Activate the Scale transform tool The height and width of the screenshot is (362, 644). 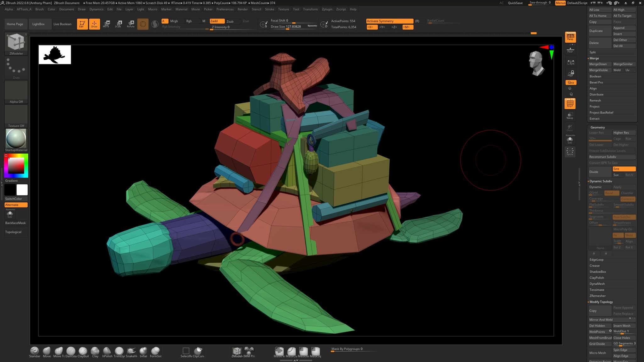point(119,24)
